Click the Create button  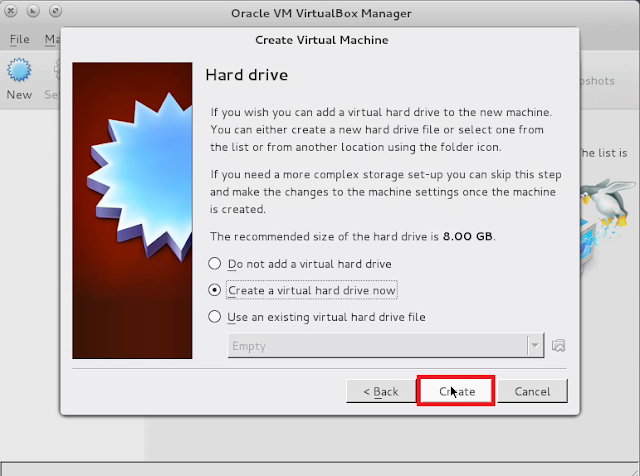tap(456, 391)
